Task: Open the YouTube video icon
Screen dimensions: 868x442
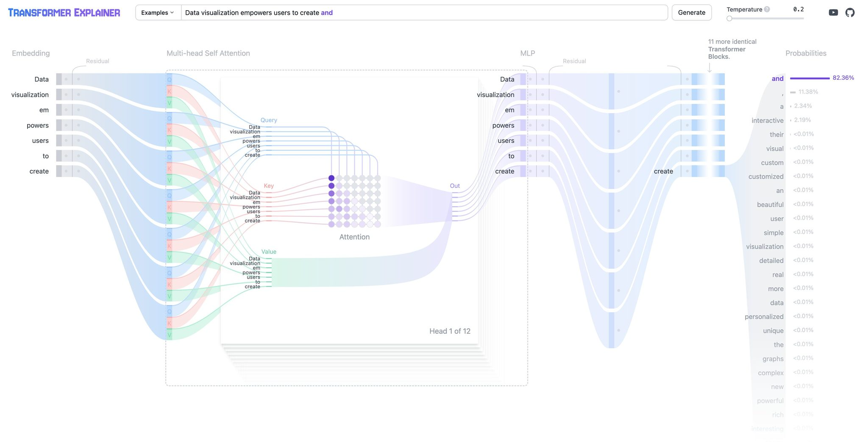Action: [833, 13]
